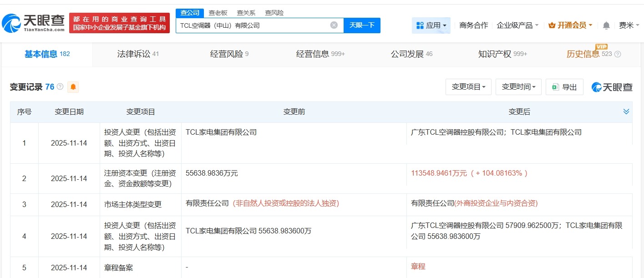This screenshot has height=278, width=644.
Task: Select the 查老板 search category
Action: (x=218, y=13)
